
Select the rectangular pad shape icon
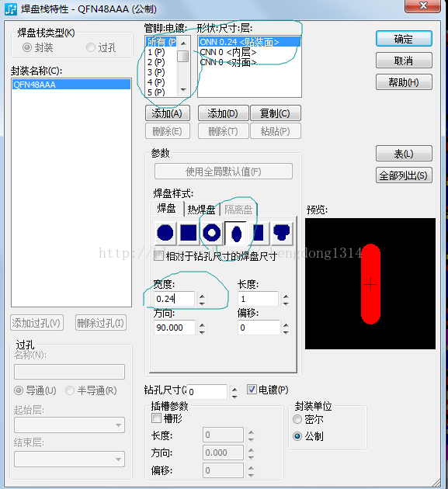tap(259, 233)
